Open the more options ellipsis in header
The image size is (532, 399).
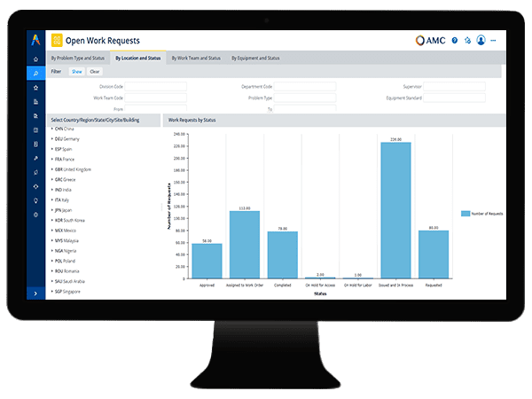(493, 41)
